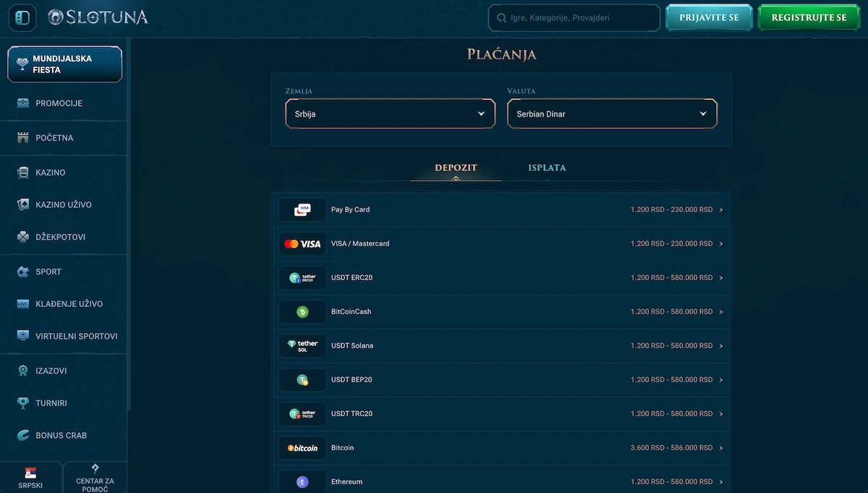Click the Džekpotovi sidebar icon
Viewport: 868px width, 493px height.
[x=22, y=237]
